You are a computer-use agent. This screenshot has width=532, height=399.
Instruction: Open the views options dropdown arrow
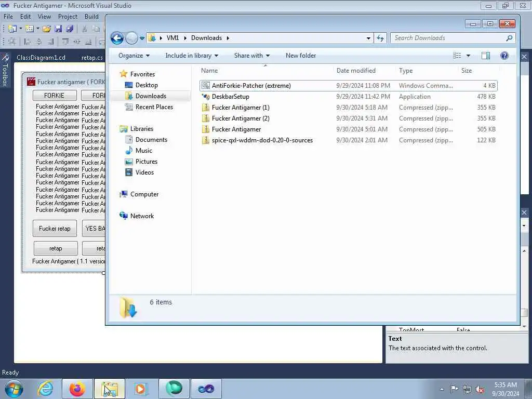pyautogui.click(x=468, y=55)
